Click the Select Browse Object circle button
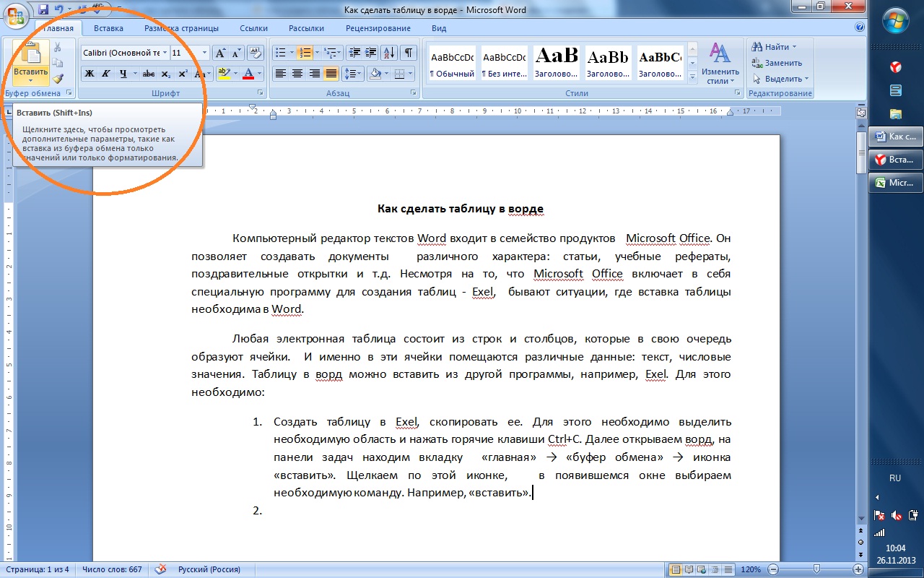This screenshot has width=924, height=578. 860,541
